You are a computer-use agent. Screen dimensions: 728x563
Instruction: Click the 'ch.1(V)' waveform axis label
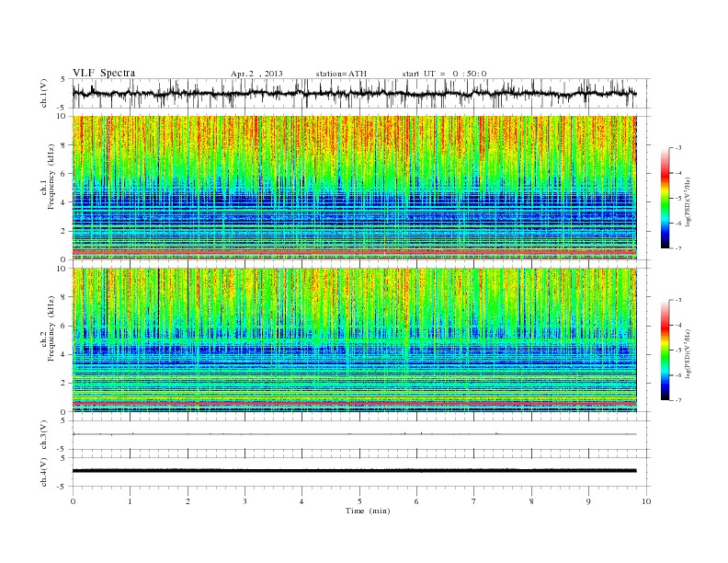[44, 95]
